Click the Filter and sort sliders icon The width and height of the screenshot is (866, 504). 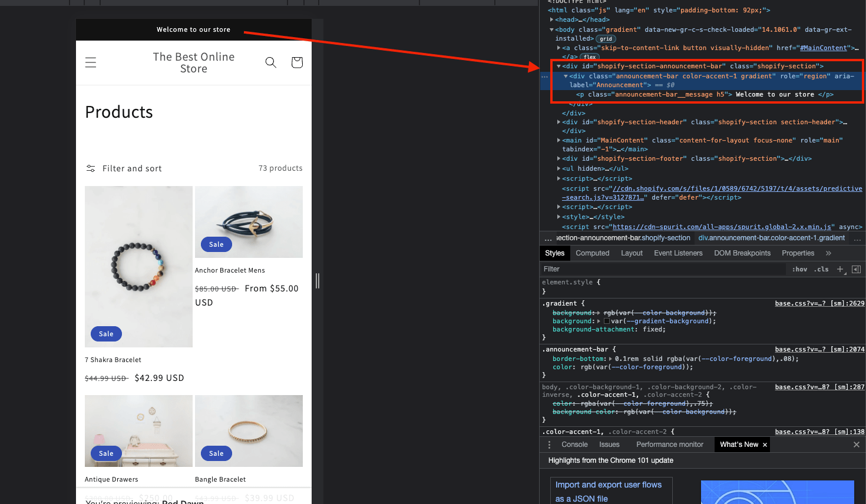91,168
